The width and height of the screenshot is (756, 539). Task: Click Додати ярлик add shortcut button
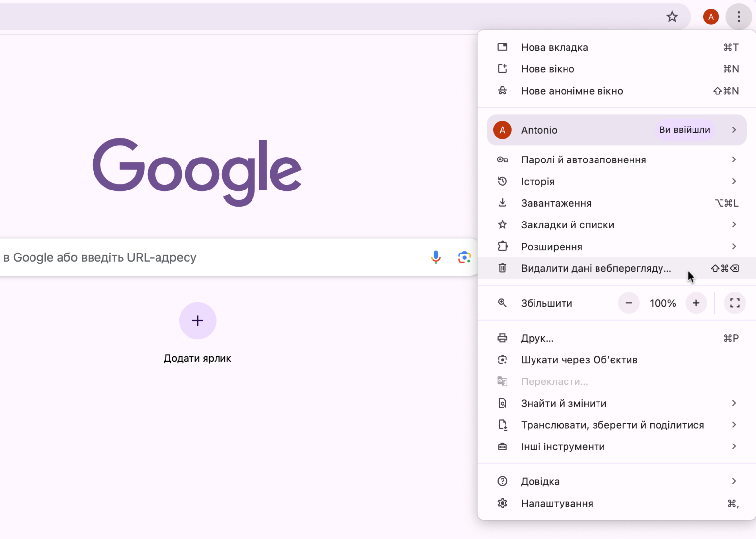coord(197,321)
